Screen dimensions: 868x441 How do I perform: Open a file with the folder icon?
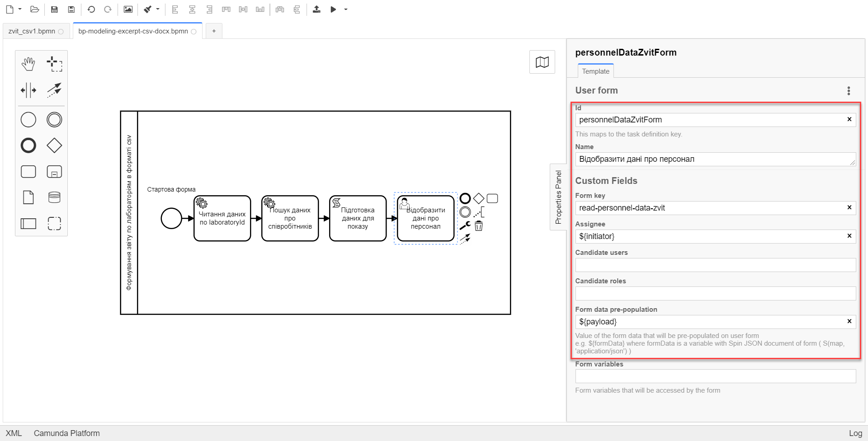click(34, 9)
